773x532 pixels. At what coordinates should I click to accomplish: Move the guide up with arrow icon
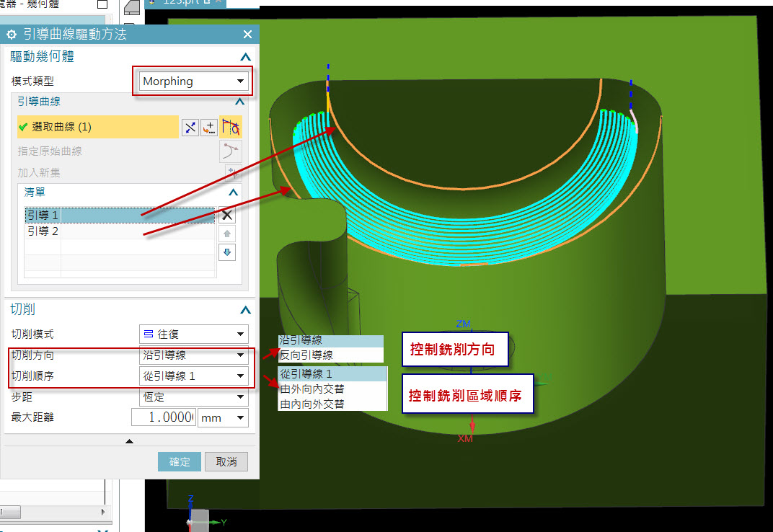point(227,234)
